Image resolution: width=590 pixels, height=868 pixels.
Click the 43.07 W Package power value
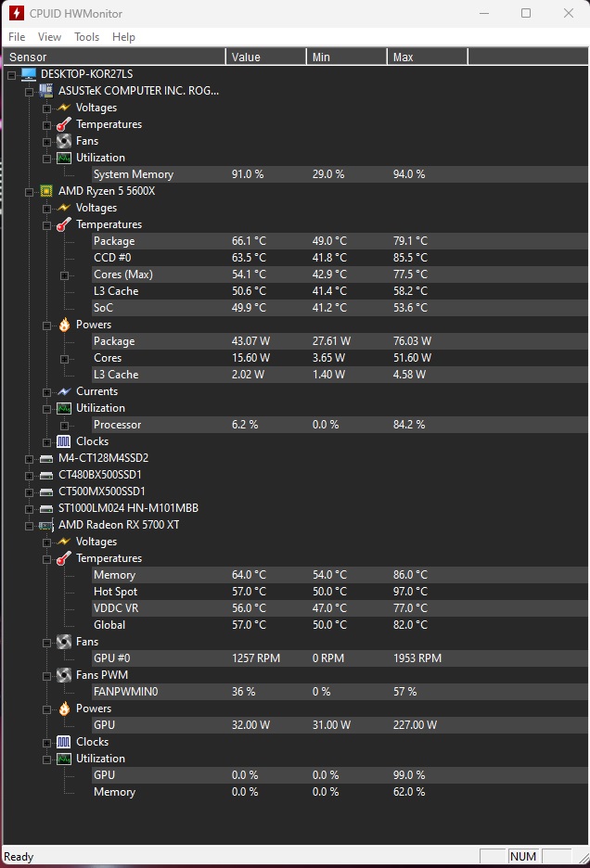(x=250, y=341)
